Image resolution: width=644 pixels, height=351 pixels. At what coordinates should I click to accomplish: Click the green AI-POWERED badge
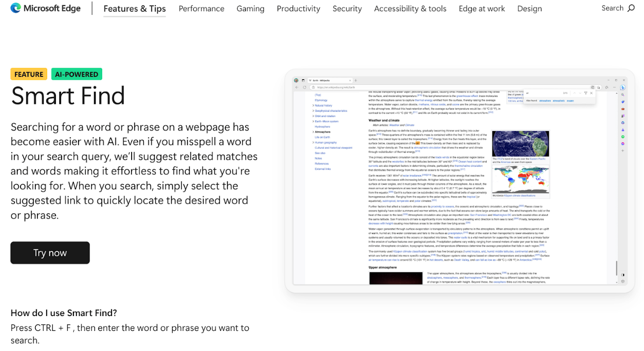(x=77, y=74)
